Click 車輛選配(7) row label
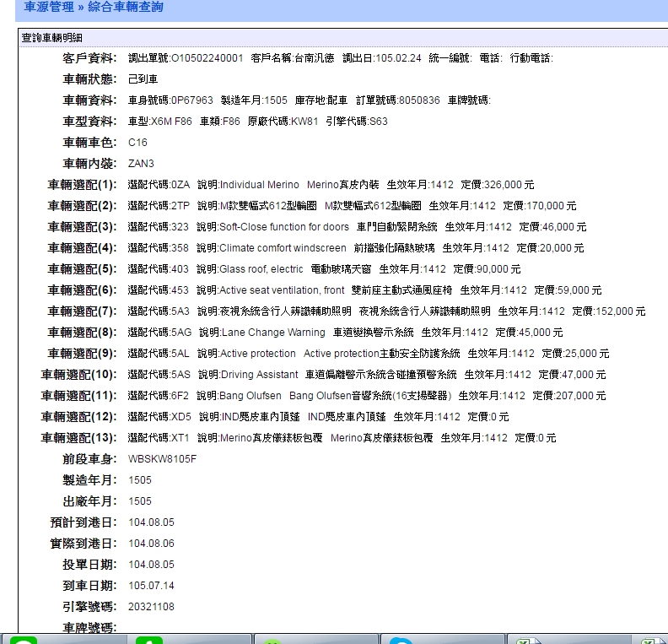This screenshot has width=668, height=644. click(82, 311)
